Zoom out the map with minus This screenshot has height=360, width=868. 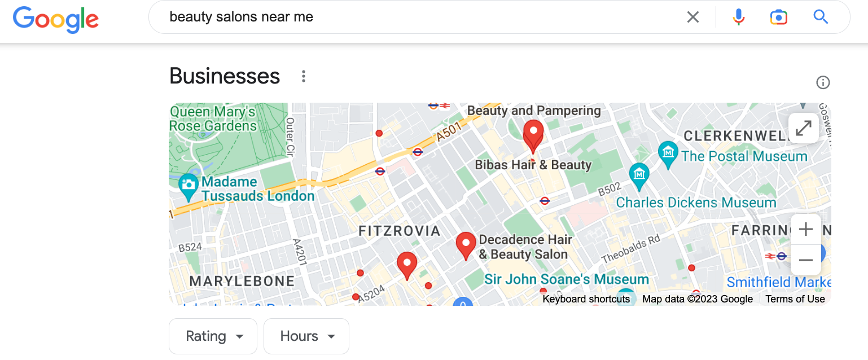(806, 260)
